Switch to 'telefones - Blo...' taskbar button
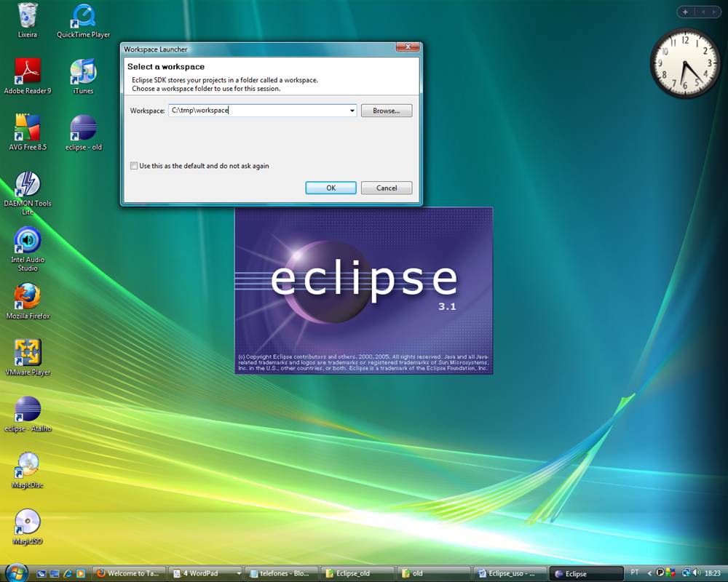 (281, 574)
